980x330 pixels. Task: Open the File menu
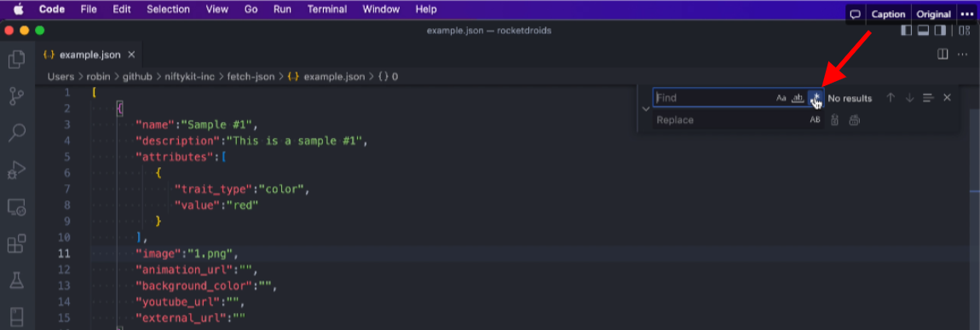coord(88,9)
